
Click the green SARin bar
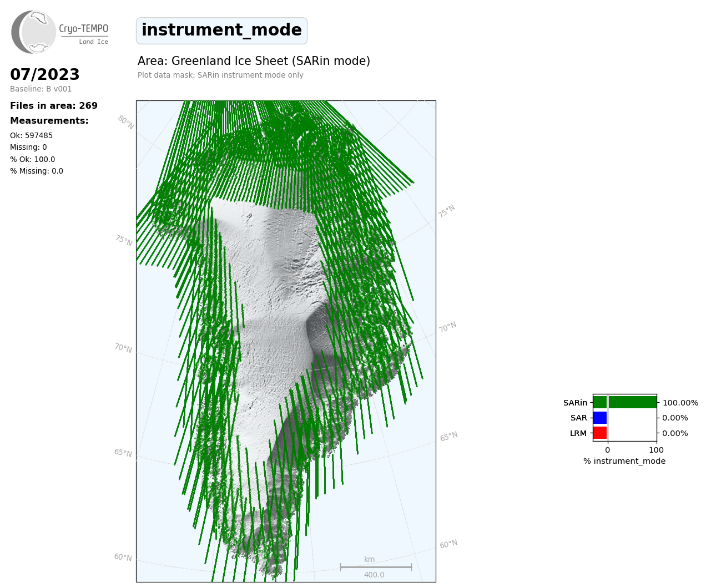click(x=624, y=402)
